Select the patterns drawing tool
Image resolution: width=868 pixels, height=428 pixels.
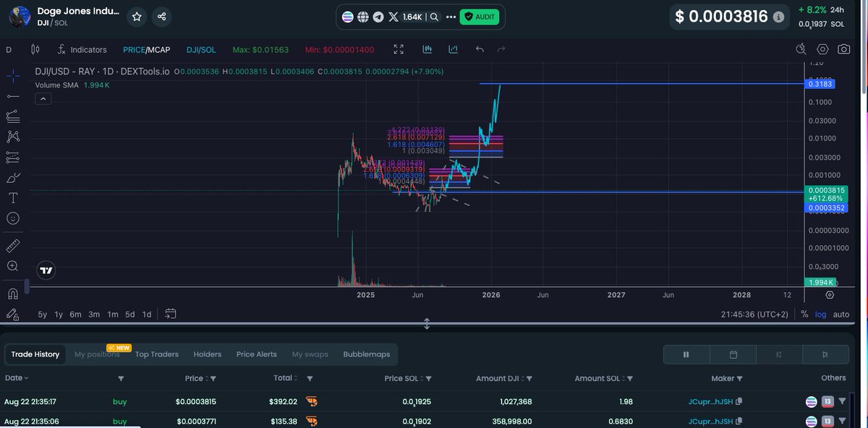click(x=12, y=136)
